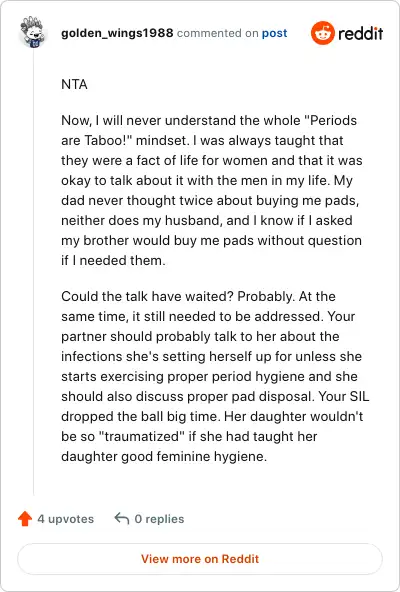Follow the blue "post" link

pyautogui.click(x=275, y=33)
